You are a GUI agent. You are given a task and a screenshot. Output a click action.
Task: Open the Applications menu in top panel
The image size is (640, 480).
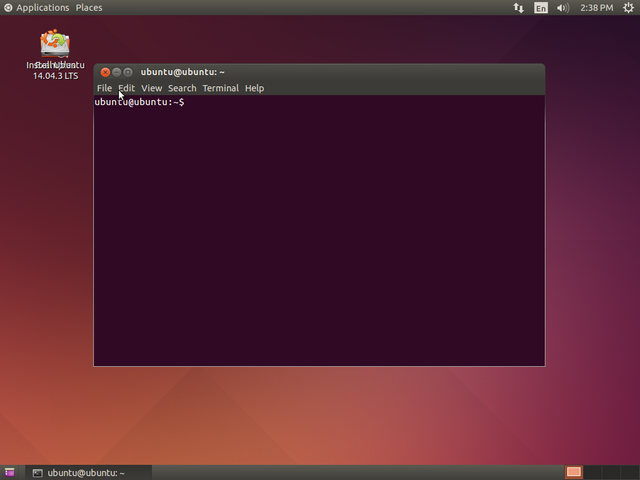point(42,8)
